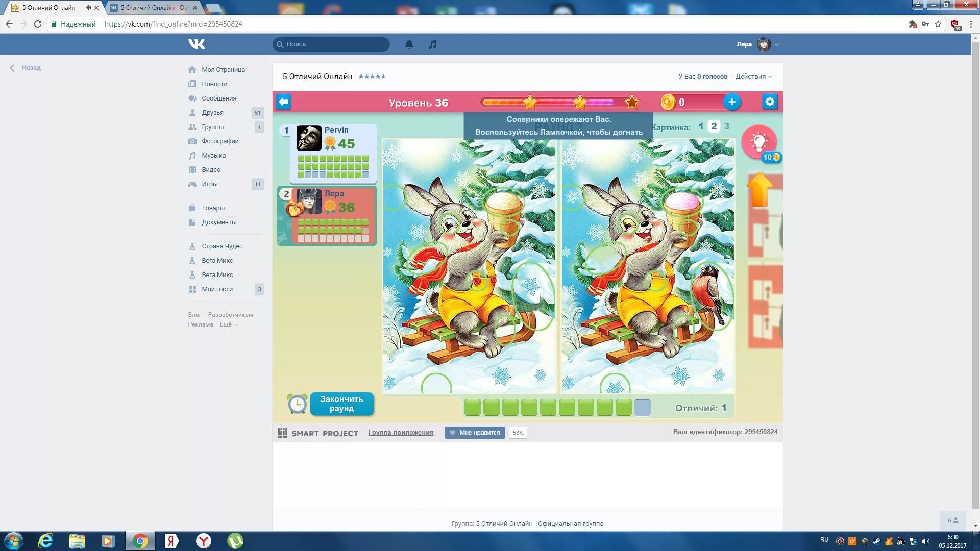
Task: Click the game back arrow button
Action: tap(284, 102)
